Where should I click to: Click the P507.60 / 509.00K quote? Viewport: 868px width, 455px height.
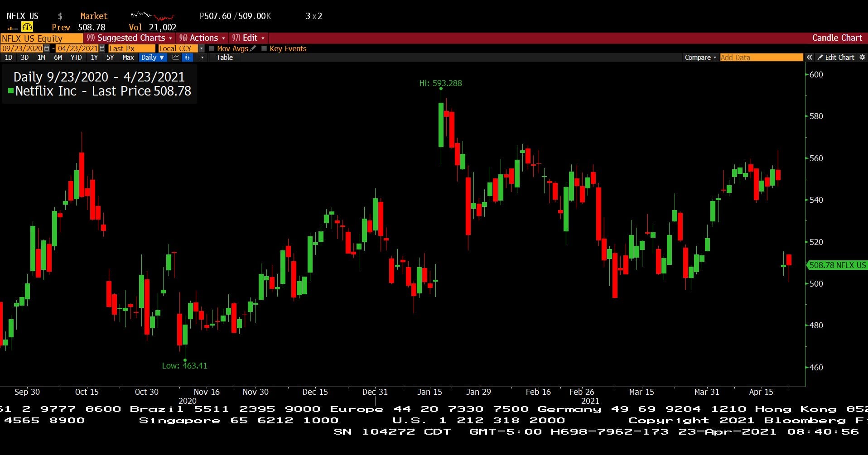(235, 16)
